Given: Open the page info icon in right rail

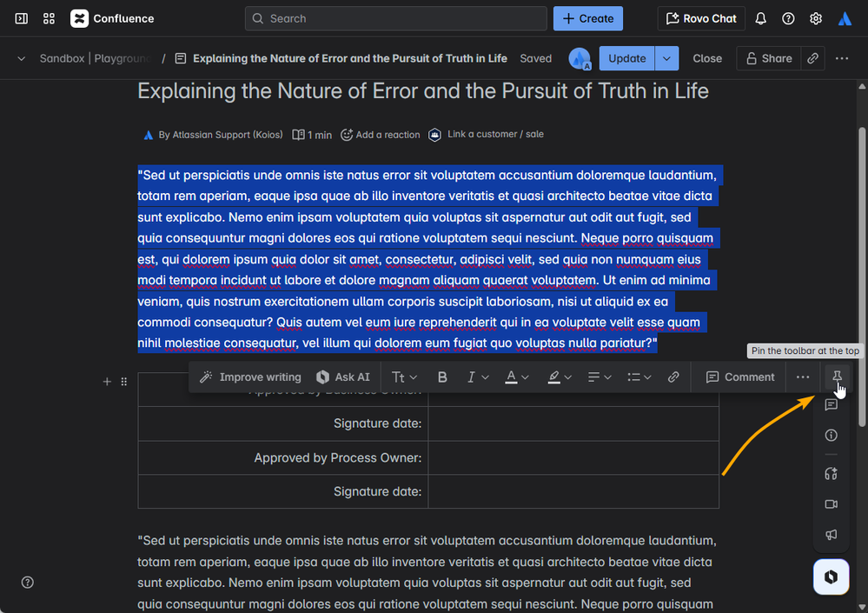Looking at the screenshot, I should coord(831,436).
